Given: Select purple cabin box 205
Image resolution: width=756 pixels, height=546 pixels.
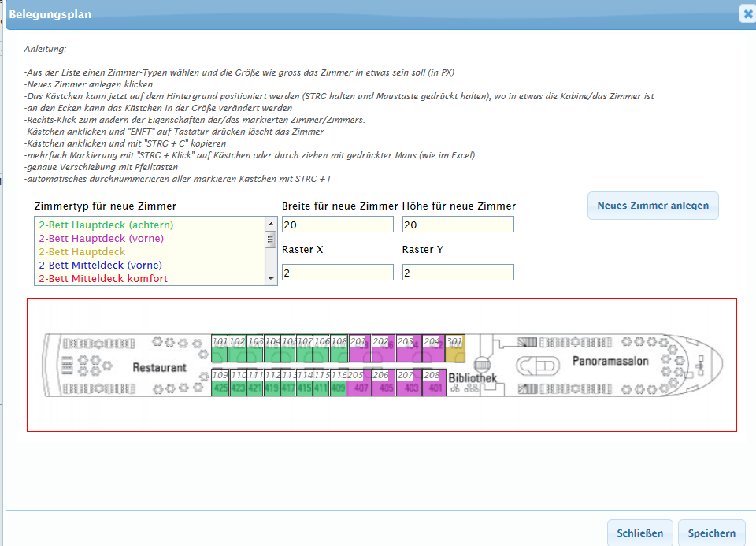Looking at the screenshot, I should click(x=359, y=382).
